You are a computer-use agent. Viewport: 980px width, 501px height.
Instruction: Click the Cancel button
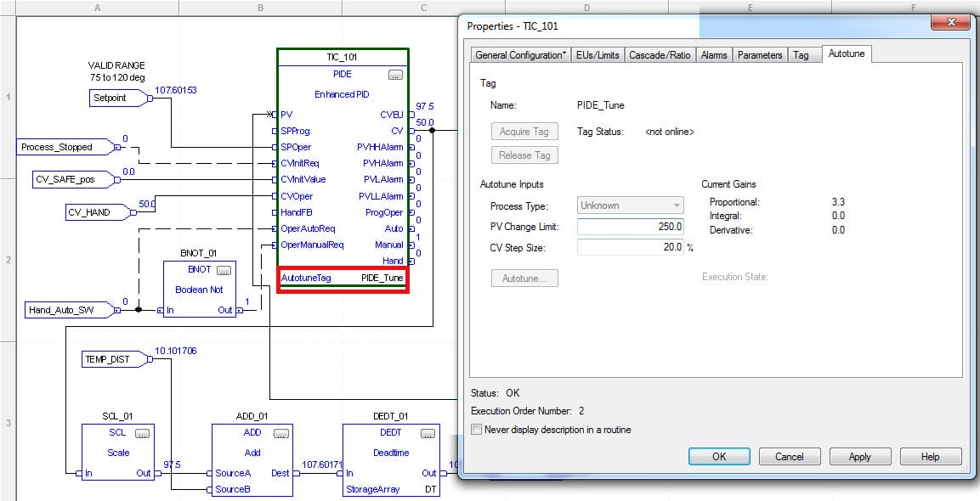tap(790, 457)
